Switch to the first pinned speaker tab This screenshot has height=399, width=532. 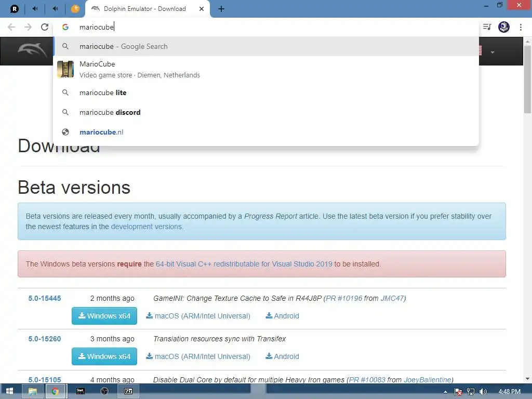click(35, 9)
